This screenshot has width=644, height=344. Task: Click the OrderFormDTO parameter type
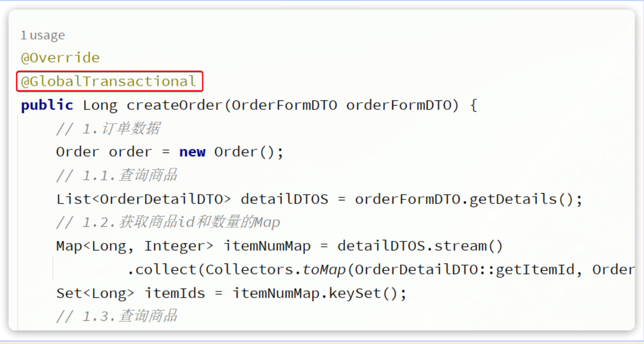tap(284, 105)
